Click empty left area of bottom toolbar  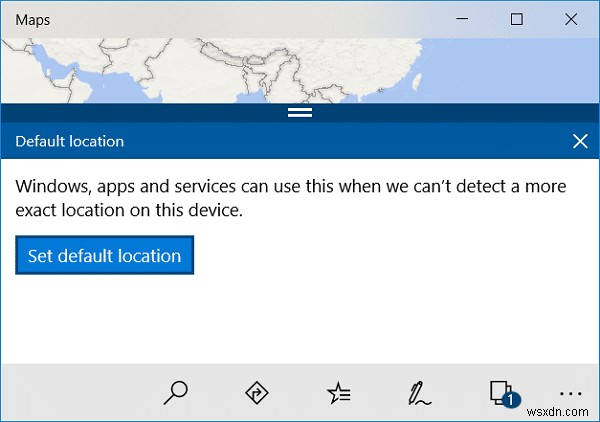click(70, 393)
